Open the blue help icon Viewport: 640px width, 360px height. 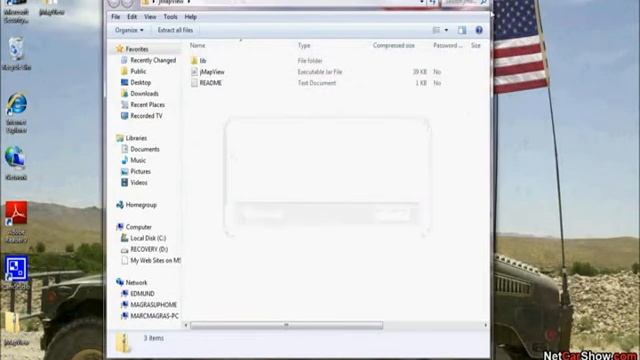tap(479, 30)
